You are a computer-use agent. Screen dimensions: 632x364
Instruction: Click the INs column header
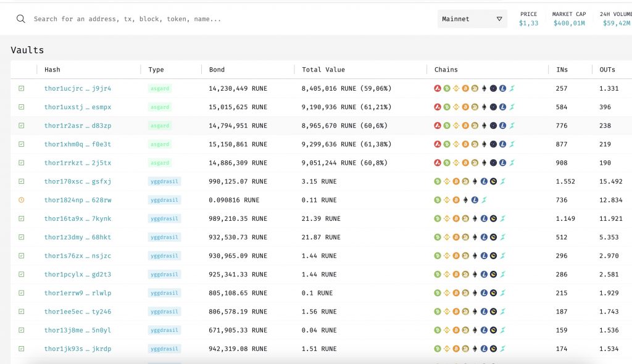coord(562,69)
